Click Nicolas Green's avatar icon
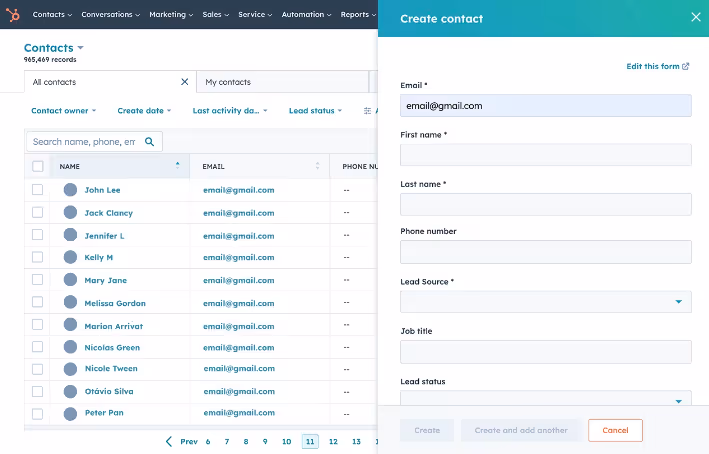Screen dimensions: 709x454 (x=70, y=347)
